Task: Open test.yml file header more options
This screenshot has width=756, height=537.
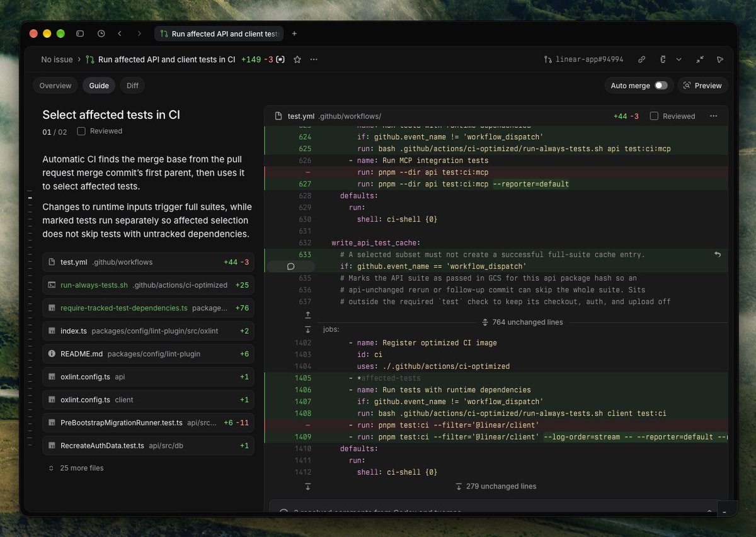Action: click(x=713, y=116)
